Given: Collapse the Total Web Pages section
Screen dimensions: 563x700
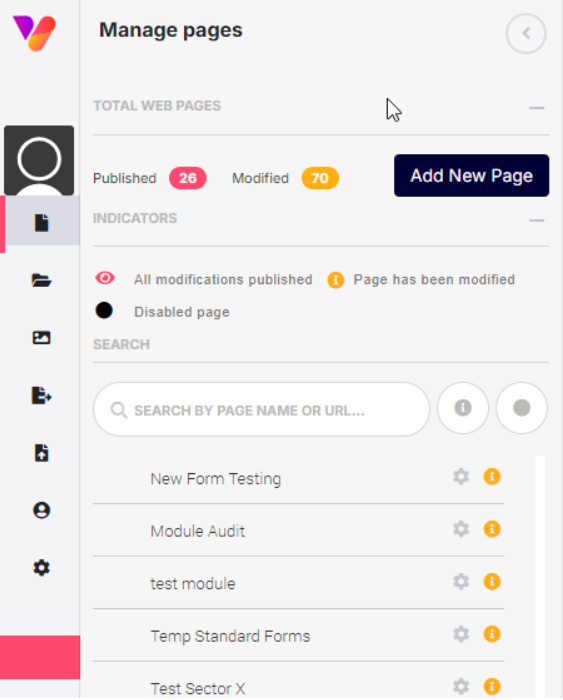Looking at the screenshot, I should pos(537,108).
